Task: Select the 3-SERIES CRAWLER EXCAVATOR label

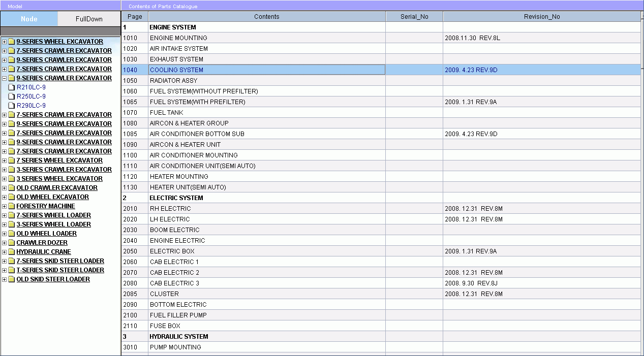Action: tap(64, 170)
